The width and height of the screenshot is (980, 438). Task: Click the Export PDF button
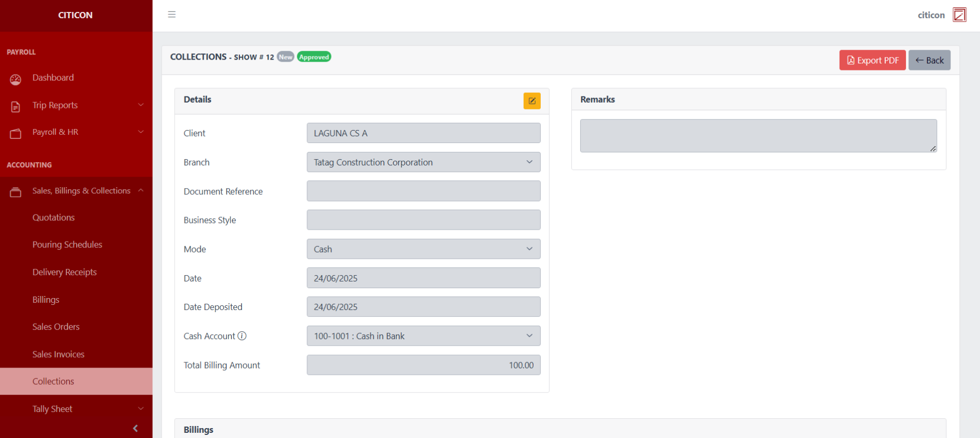pos(872,61)
